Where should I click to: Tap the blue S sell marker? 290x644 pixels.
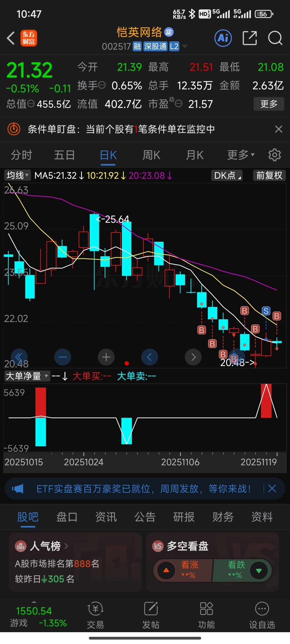[266, 311]
